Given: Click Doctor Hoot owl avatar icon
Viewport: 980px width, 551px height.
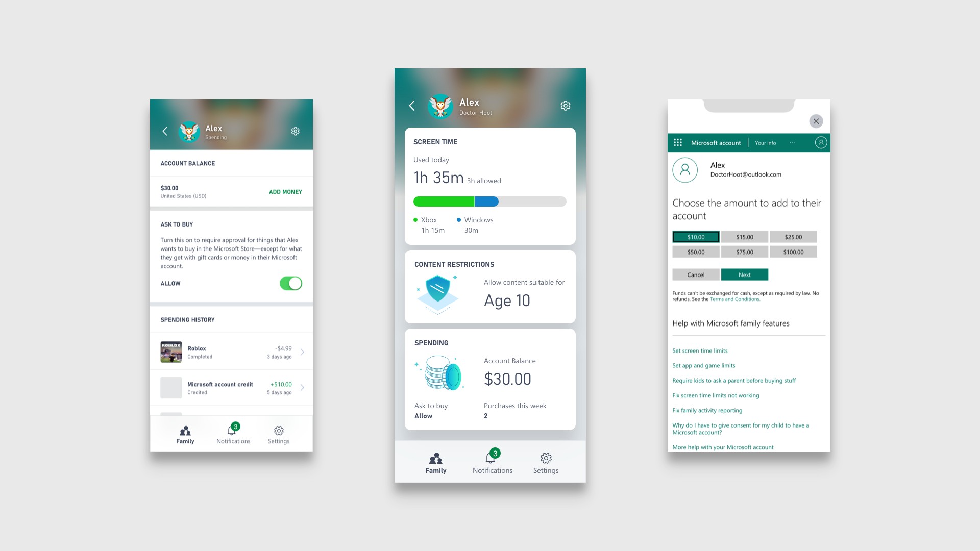Looking at the screenshot, I should coord(441,106).
